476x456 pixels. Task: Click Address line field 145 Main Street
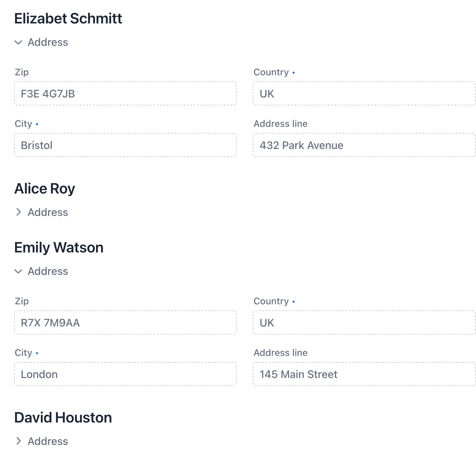pos(364,374)
